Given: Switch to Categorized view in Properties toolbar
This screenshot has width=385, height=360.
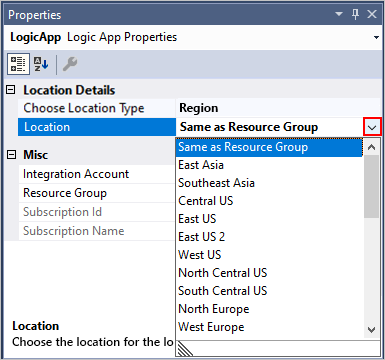Looking at the screenshot, I should point(18,64).
